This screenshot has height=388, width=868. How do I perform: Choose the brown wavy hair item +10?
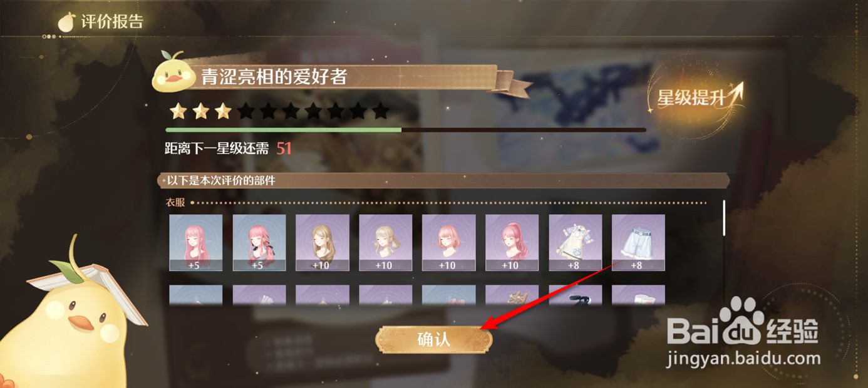323,243
